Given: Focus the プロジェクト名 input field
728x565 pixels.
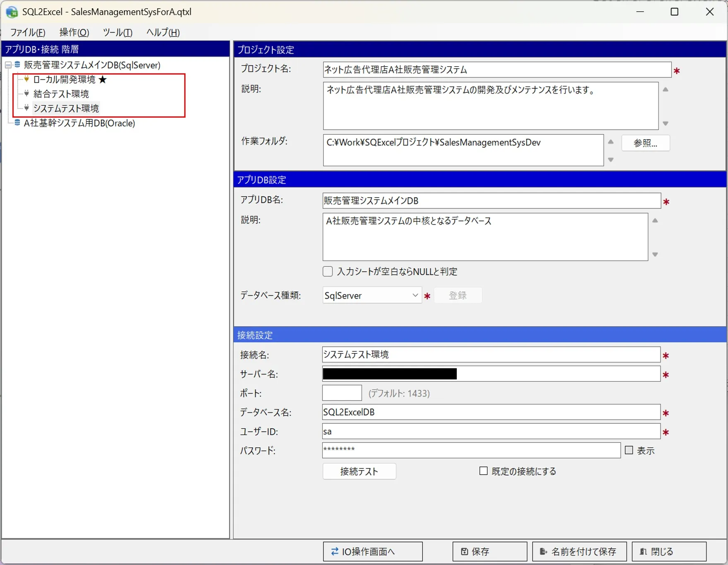Looking at the screenshot, I should pyautogui.click(x=497, y=70).
